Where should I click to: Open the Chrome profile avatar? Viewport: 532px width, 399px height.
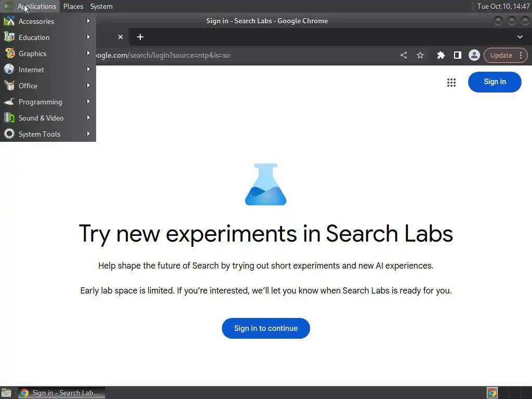pyautogui.click(x=474, y=55)
